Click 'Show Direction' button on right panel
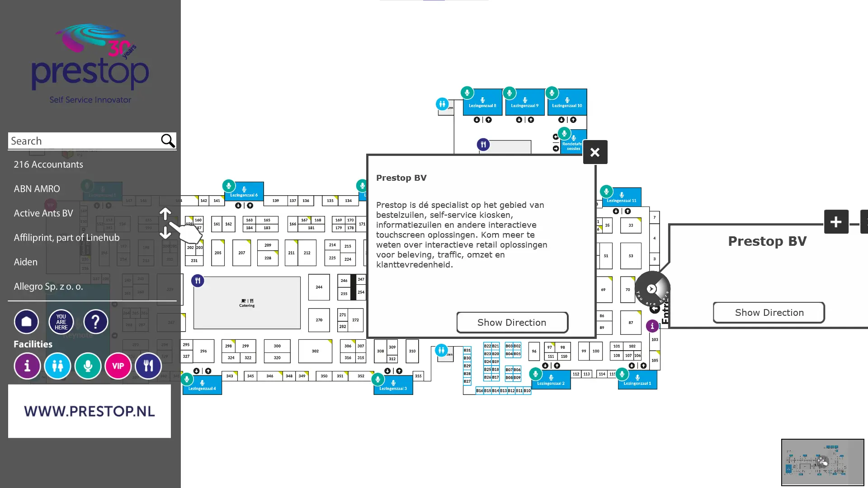 click(769, 312)
